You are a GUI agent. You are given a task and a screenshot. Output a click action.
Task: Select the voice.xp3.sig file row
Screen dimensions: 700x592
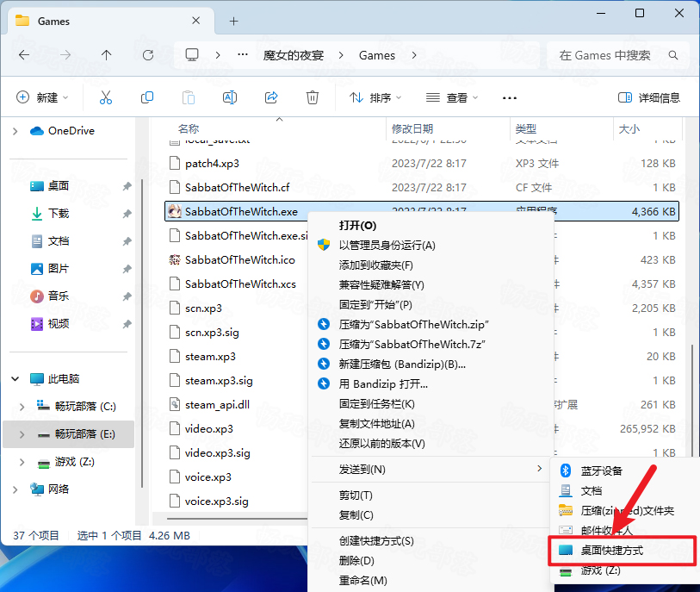(237, 502)
